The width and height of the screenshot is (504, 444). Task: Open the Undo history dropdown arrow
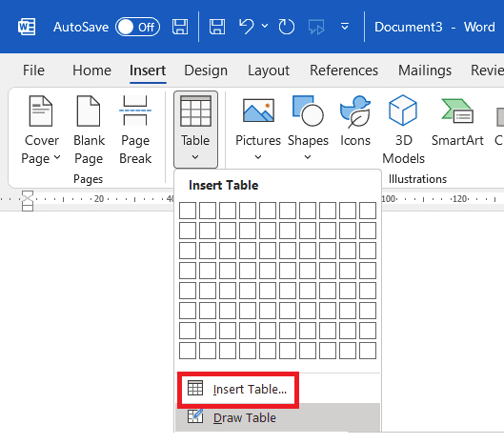(x=265, y=26)
